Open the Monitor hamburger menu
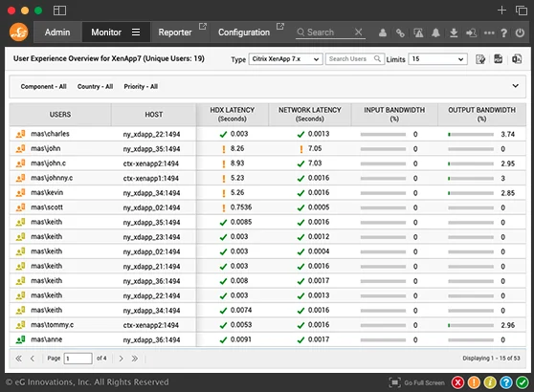This screenshot has height=392, width=534. click(x=136, y=33)
